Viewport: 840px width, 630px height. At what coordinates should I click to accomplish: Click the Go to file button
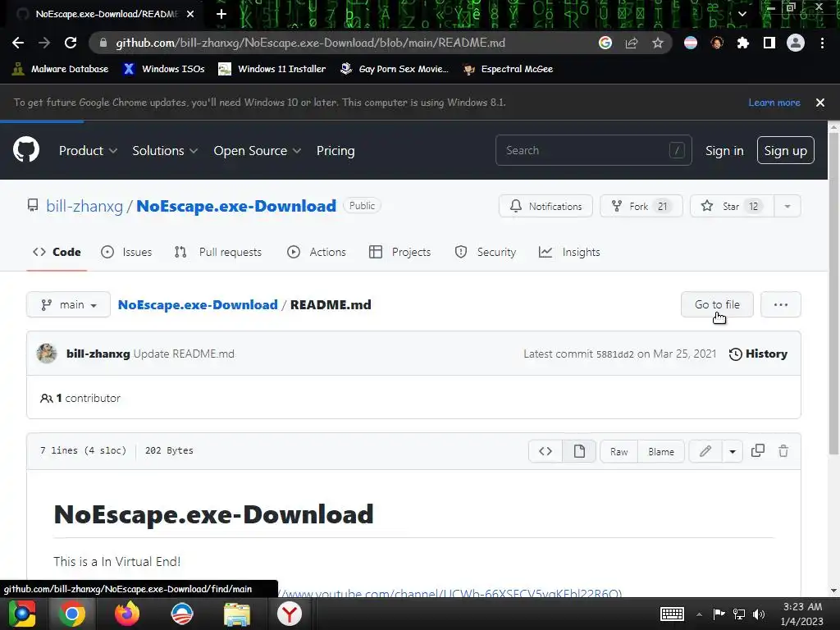717,304
